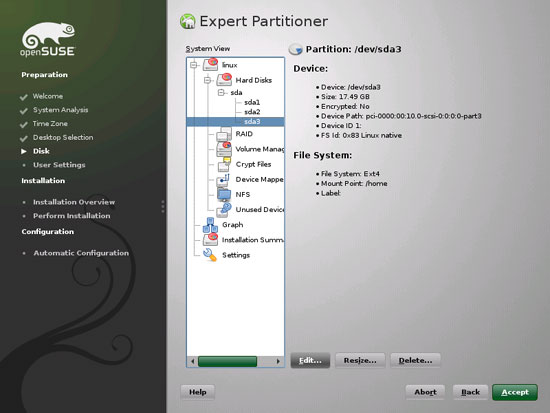
Task: Open the RAID tree entry
Action: coord(244,134)
